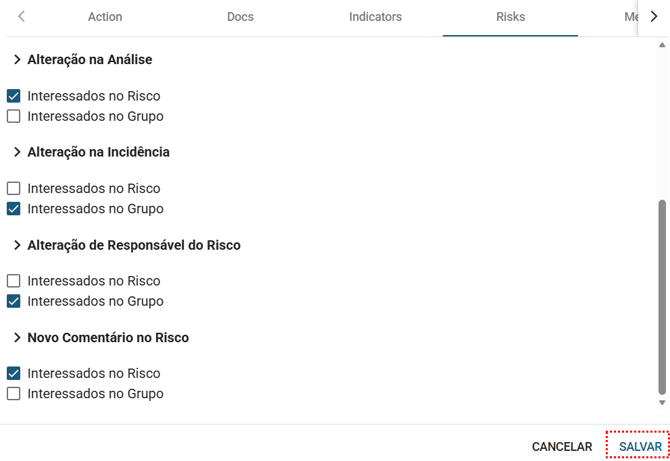670x461 pixels.
Task: Uncheck Interessados no Risco under Novo Comentário
Action: pos(14,373)
